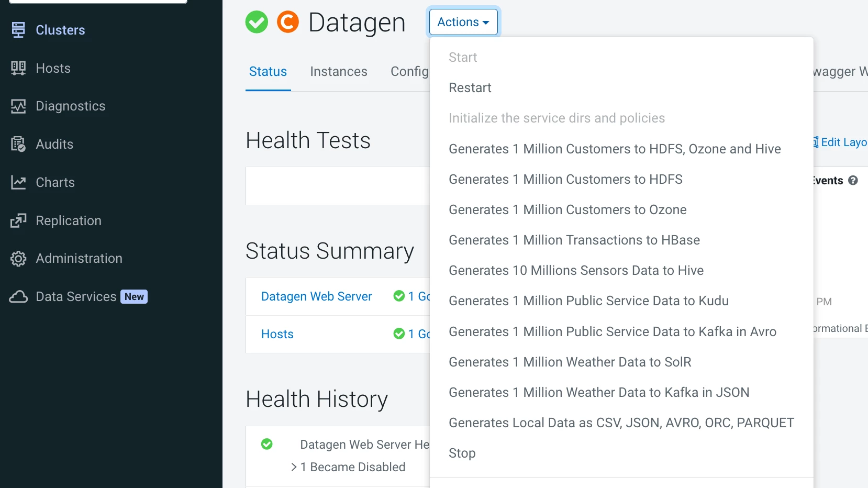Switch to the Status tab
Image resolution: width=868 pixels, height=488 pixels.
[268, 72]
